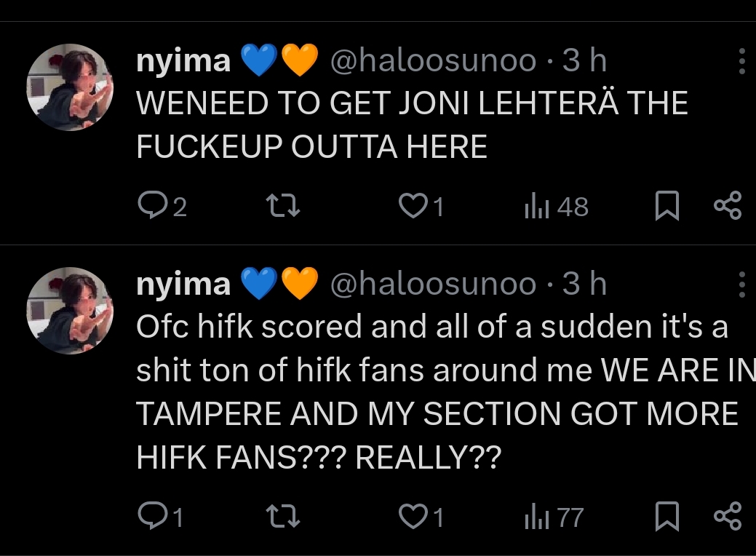Viewport: 756px width, 556px height.
Task: Share the hifk fans tweet
Action: pyautogui.click(x=727, y=516)
